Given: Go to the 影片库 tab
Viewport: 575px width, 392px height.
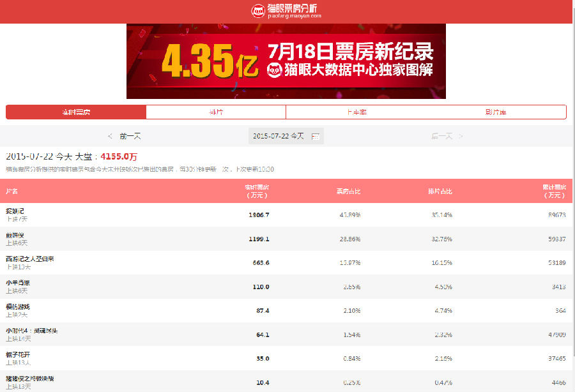Looking at the screenshot, I should click(x=496, y=112).
